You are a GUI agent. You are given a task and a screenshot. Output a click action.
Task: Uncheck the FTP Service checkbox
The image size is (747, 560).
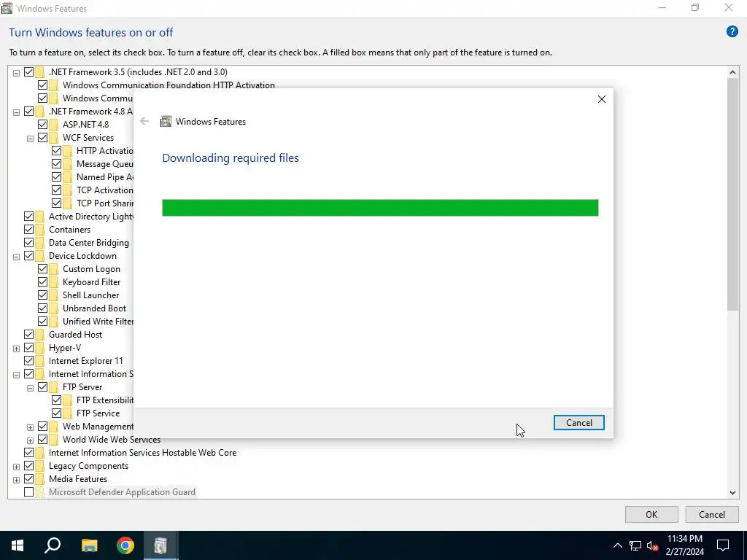[x=56, y=413]
